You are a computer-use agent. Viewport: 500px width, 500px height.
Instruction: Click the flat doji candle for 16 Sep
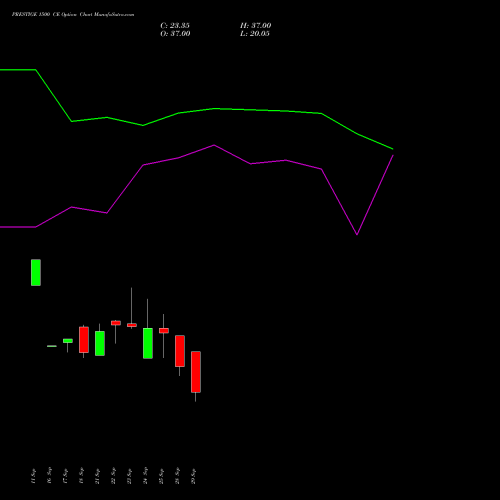(x=52, y=346)
